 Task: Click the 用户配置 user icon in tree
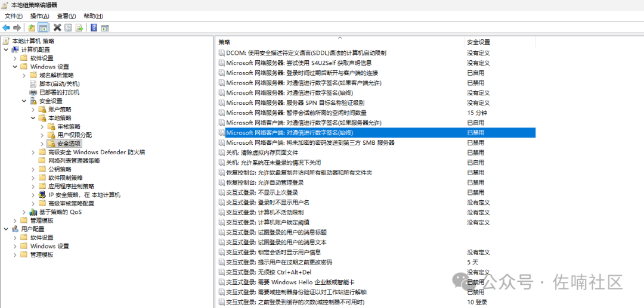point(15,229)
